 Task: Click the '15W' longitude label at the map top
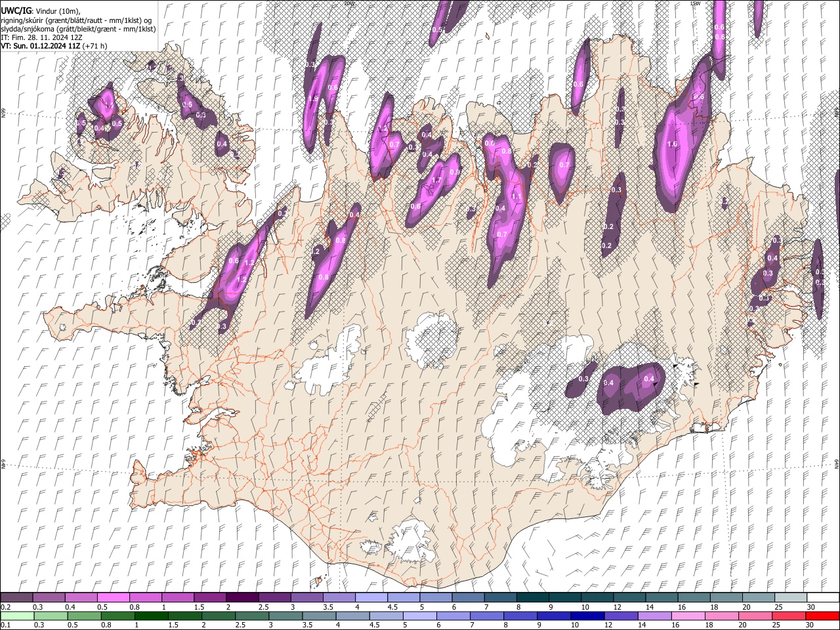pyautogui.click(x=695, y=3)
